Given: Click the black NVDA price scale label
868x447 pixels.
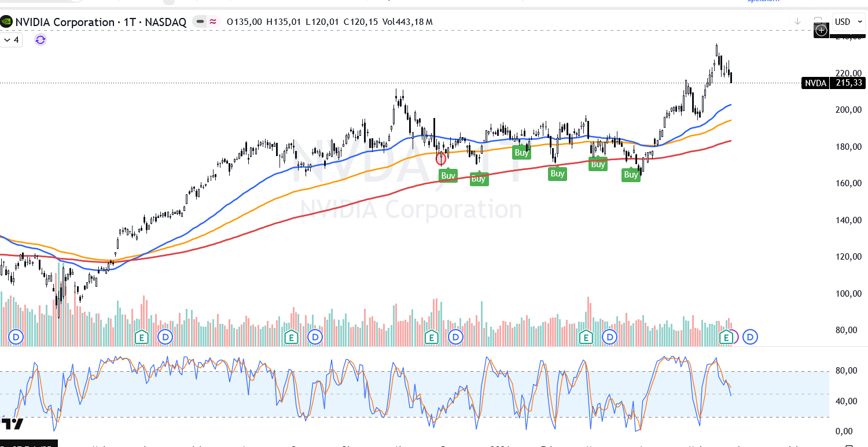Looking at the screenshot, I should pyautogui.click(x=815, y=83).
